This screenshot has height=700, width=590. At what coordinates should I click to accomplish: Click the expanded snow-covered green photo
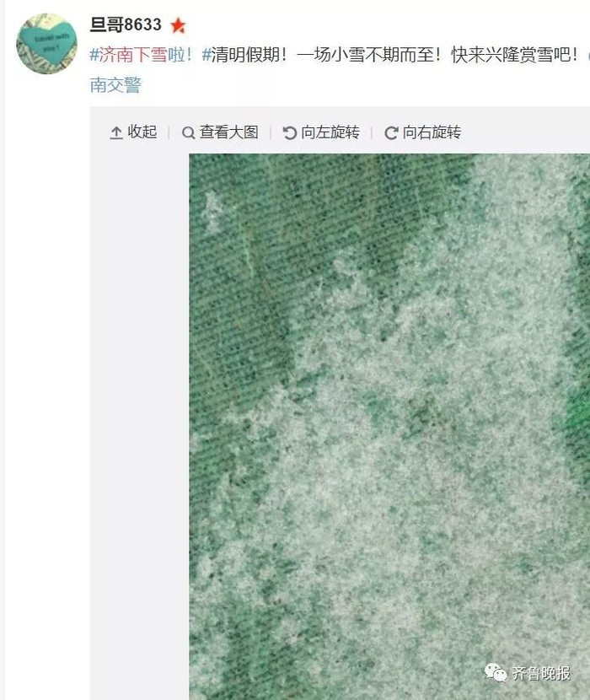(389, 427)
